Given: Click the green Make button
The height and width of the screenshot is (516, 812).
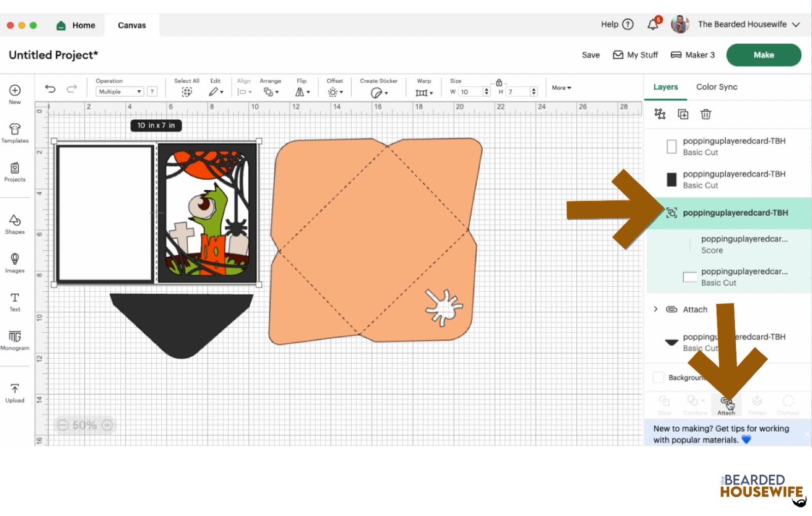Looking at the screenshot, I should [763, 55].
